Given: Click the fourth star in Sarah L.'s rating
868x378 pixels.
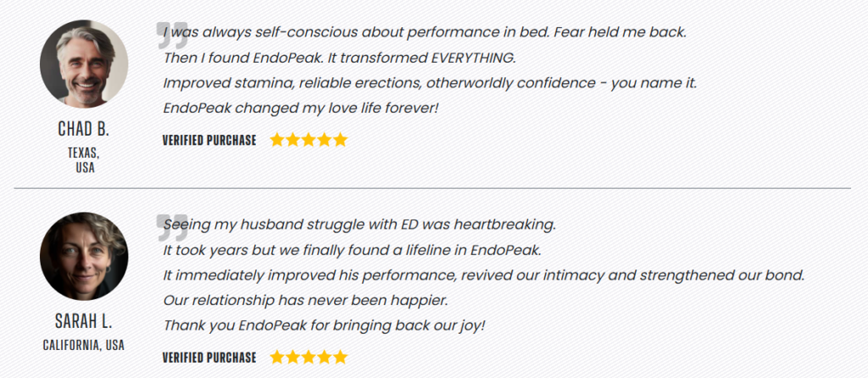Looking at the screenshot, I should coord(325,357).
